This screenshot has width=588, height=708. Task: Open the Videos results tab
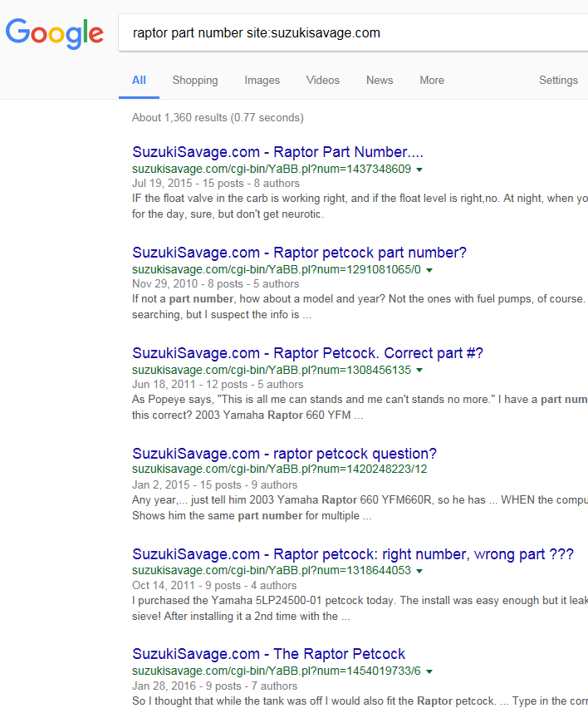(x=322, y=81)
